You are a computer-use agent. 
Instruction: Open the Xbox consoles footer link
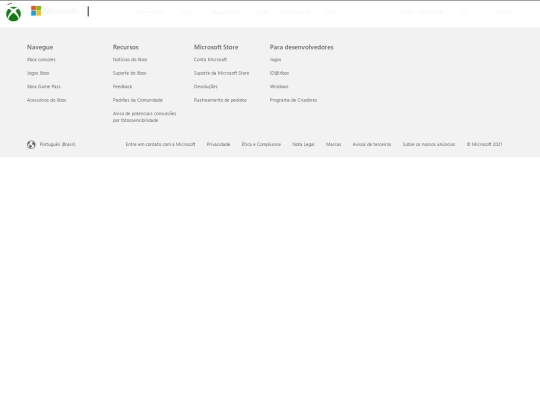[41, 60]
